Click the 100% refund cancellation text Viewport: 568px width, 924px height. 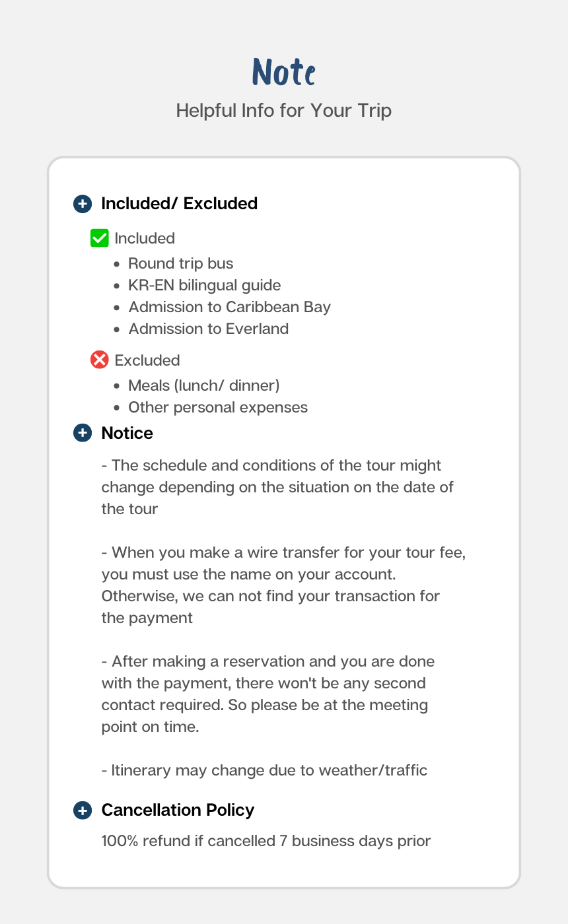(x=266, y=841)
